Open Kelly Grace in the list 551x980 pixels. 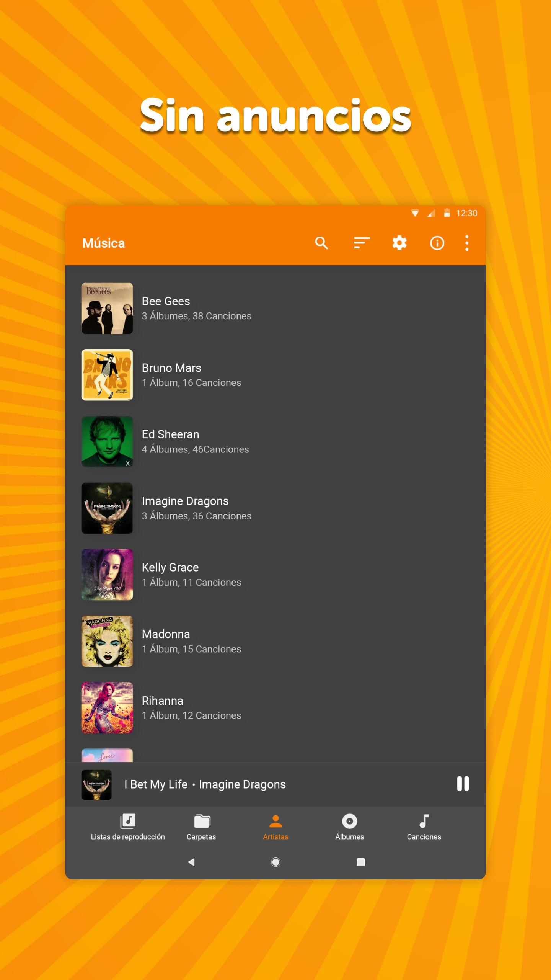(191, 575)
